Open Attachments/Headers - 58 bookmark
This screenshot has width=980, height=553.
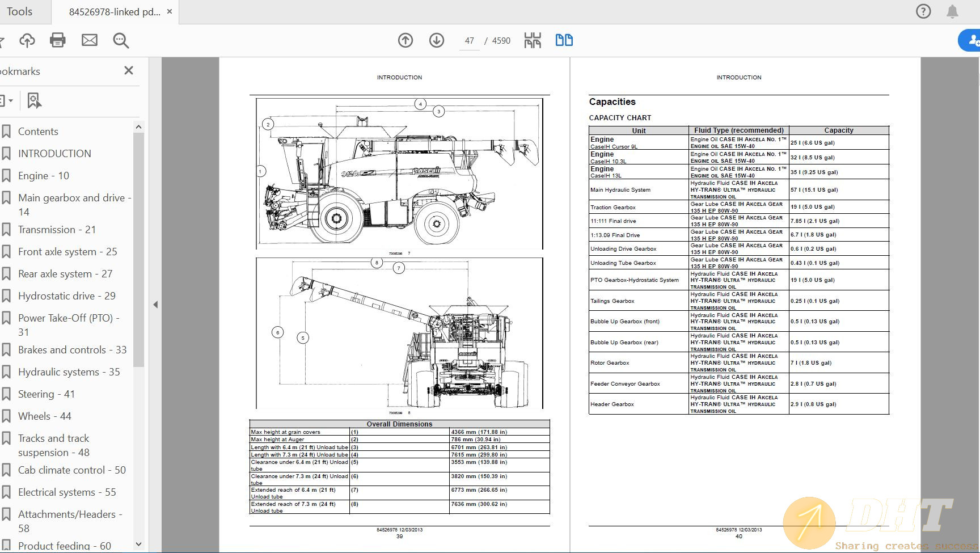(x=70, y=521)
